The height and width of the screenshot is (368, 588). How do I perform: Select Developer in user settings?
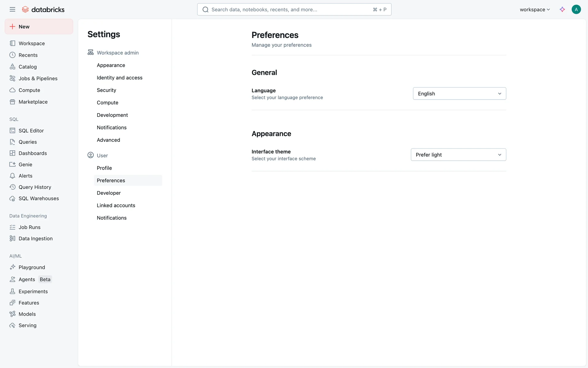109,193
